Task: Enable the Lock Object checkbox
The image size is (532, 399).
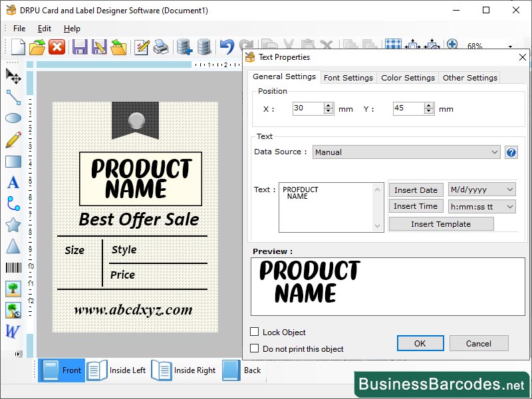Action: 255,332
